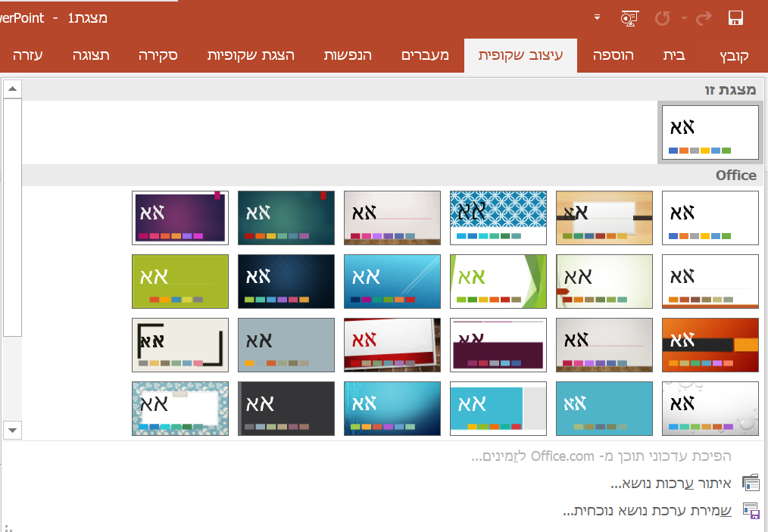Apply the dark navy patterned theme

click(286, 282)
